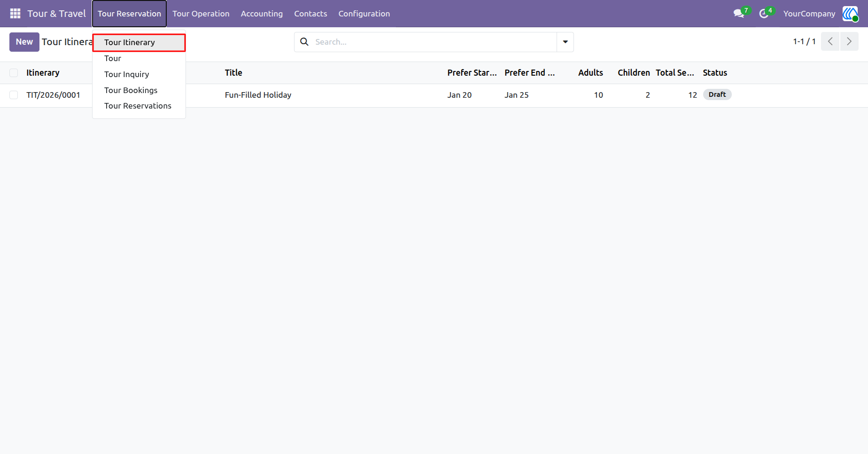
Task: Sort by the Status column header
Action: pyautogui.click(x=715, y=73)
